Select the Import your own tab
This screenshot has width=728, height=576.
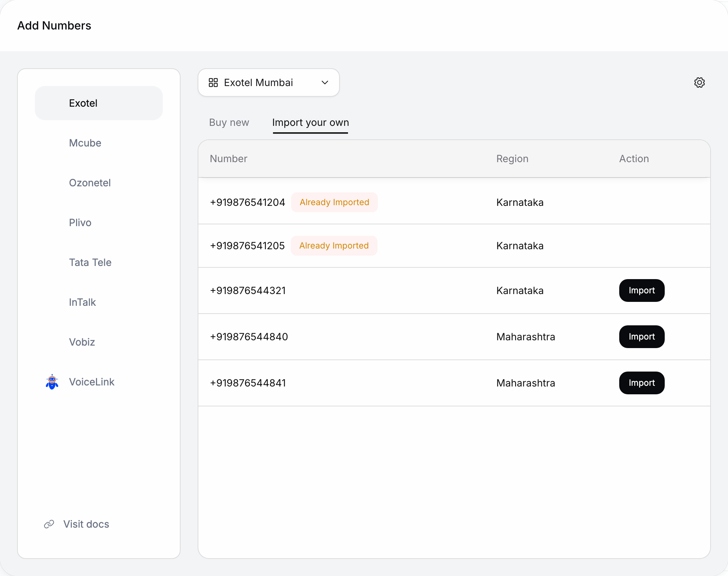[310, 122]
